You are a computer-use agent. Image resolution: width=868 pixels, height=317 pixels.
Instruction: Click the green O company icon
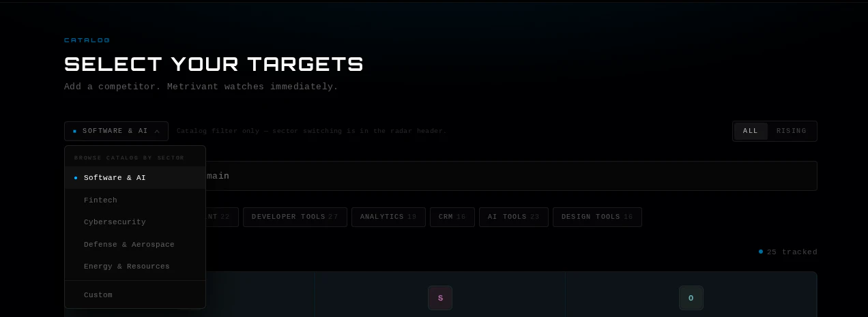click(x=691, y=298)
